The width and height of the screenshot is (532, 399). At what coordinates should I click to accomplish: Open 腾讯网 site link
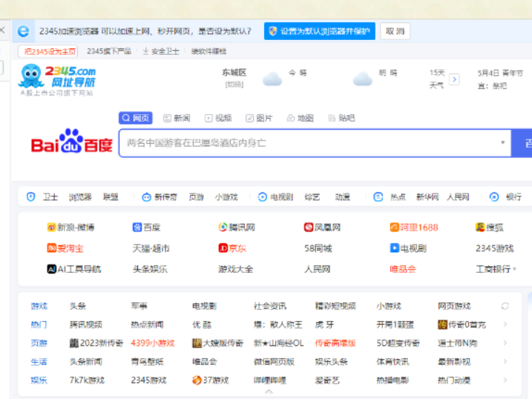[237, 227]
